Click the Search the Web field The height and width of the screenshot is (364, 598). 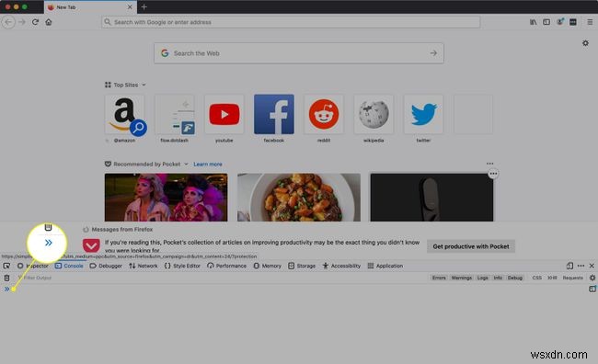coord(299,53)
